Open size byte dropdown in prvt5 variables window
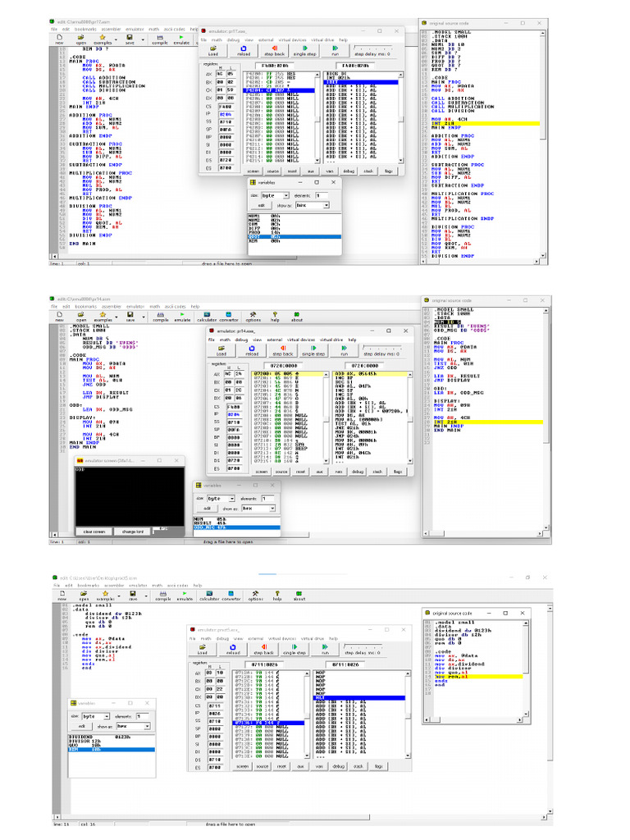Image resolution: width=630 pixels, height=840 pixels. point(107,716)
